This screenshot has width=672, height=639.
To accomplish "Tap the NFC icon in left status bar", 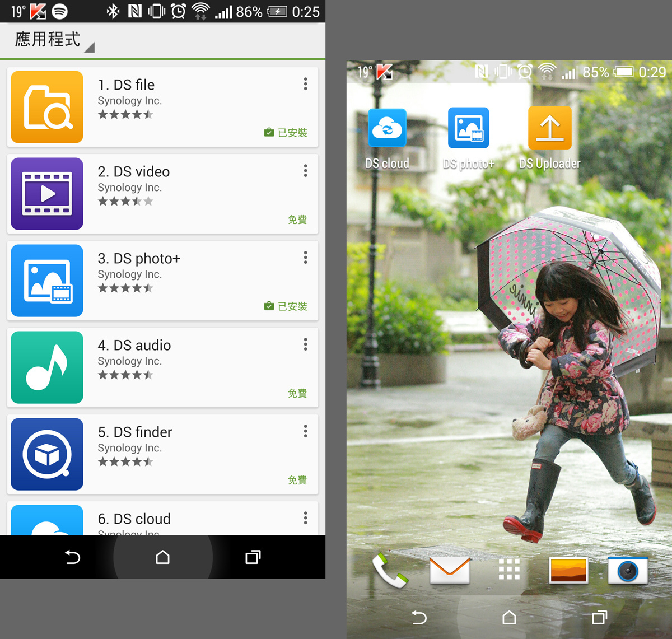I will point(135,11).
